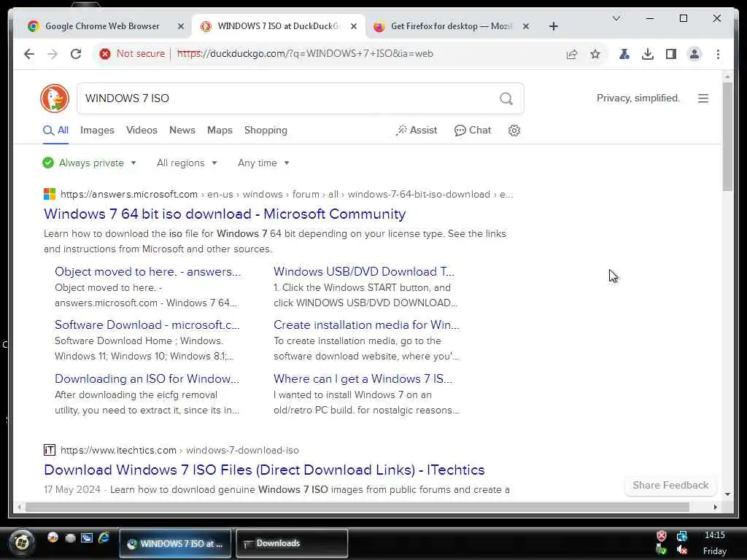Reload the current page
This screenshot has height=560, width=747.
pyautogui.click(x=76, y=54)
